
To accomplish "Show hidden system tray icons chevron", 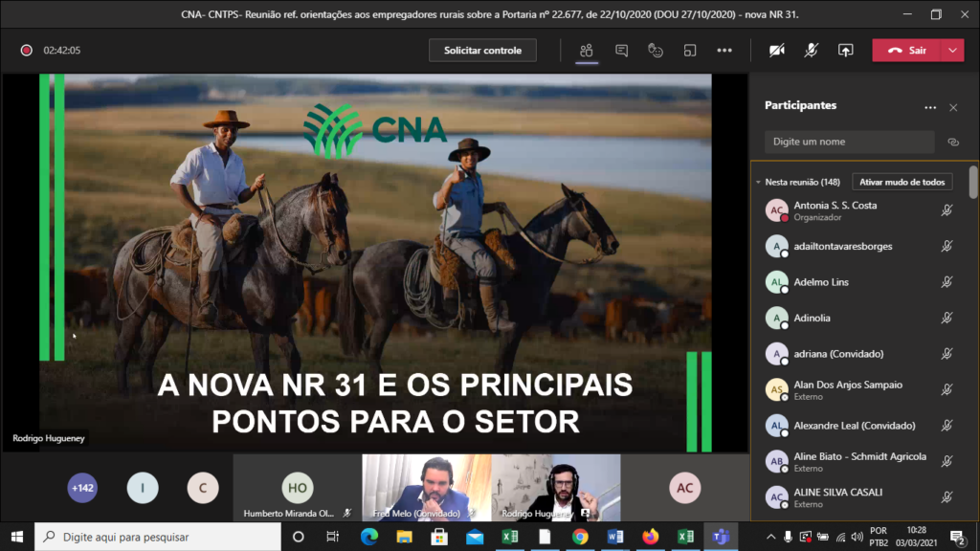I will [770, 537].
